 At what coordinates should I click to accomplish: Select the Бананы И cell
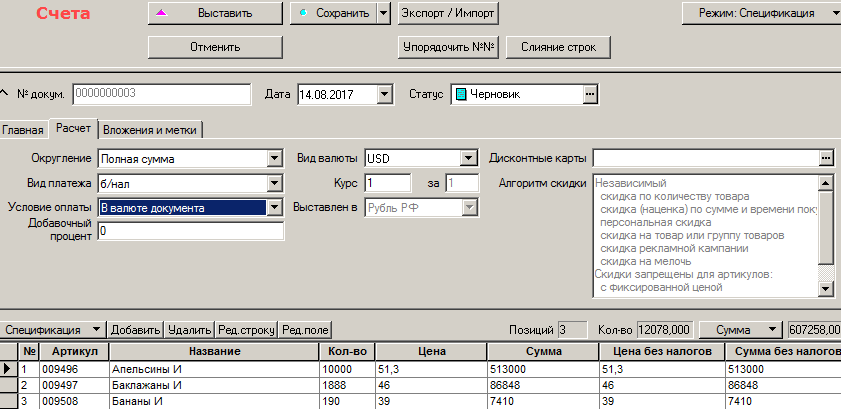click(x=215, y=401)
